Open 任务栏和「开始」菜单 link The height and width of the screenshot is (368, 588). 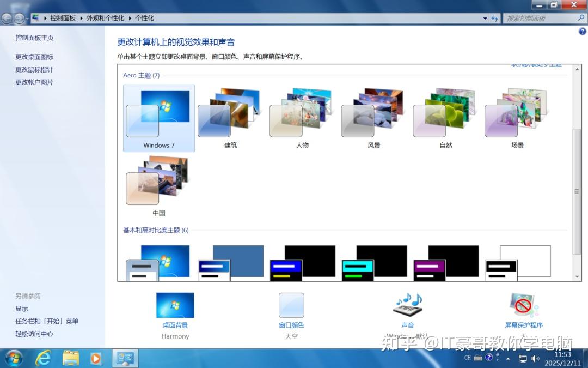coord(47,321)
